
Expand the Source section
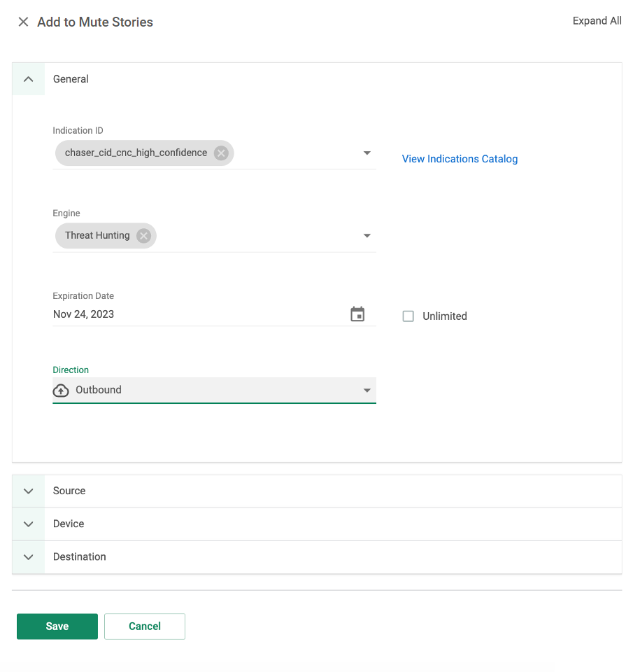click(28, 491)
